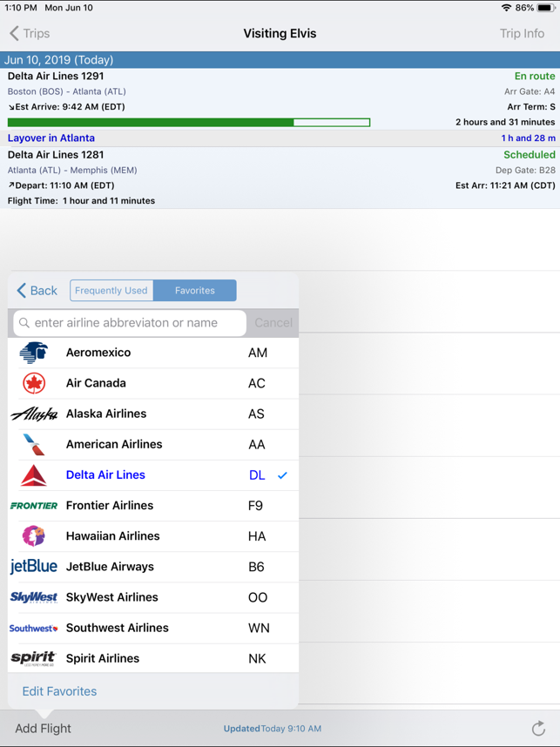Click flight 1291 green progress bar
This screenshot has width=560, height=747.
coord(189,123)
